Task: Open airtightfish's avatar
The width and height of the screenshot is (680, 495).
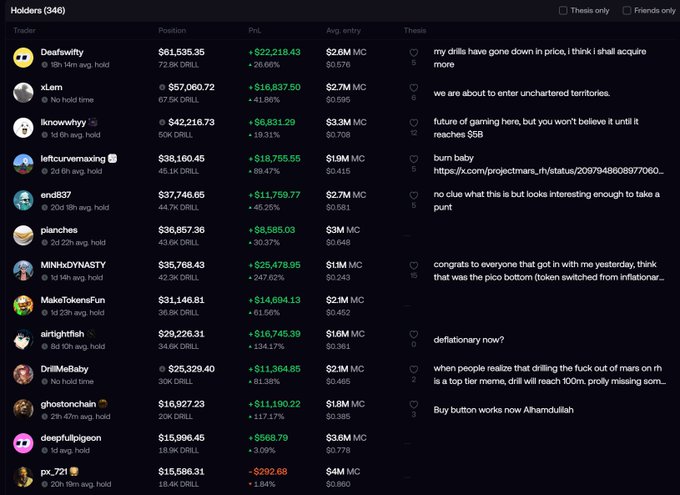Action: 23,340
